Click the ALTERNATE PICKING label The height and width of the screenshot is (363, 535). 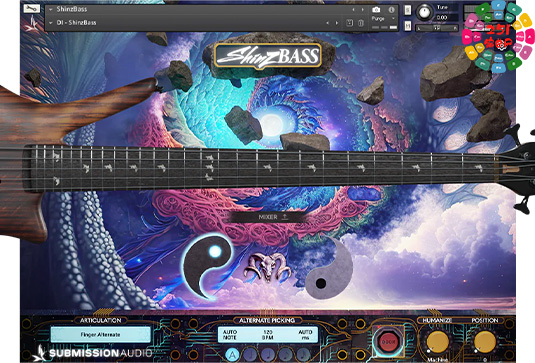tap(267, 320)
